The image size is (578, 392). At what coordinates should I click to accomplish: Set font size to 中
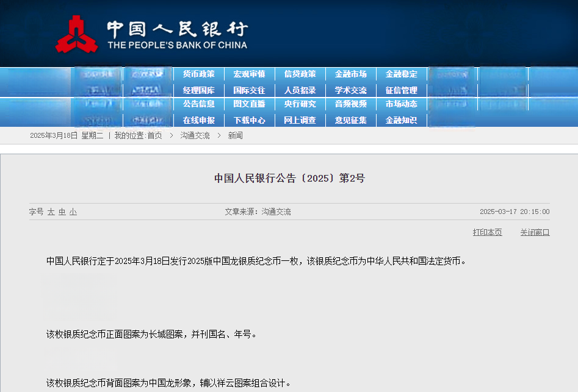tap(62, 212)
